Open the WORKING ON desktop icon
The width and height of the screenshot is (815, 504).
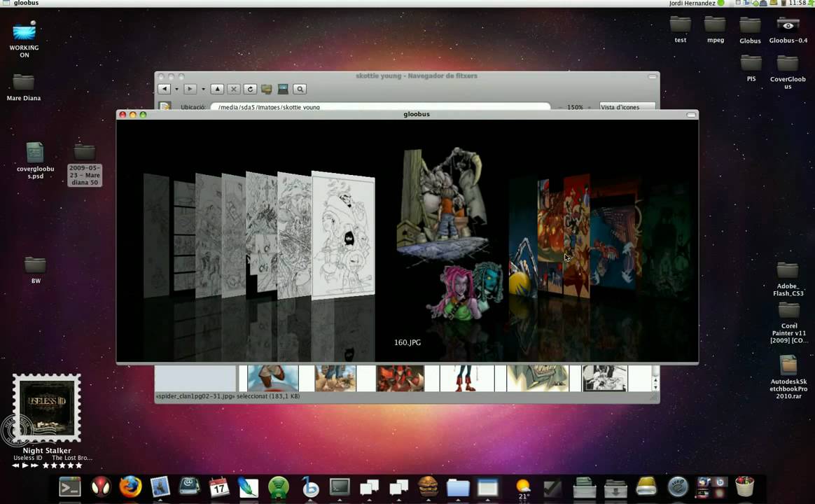24,39
